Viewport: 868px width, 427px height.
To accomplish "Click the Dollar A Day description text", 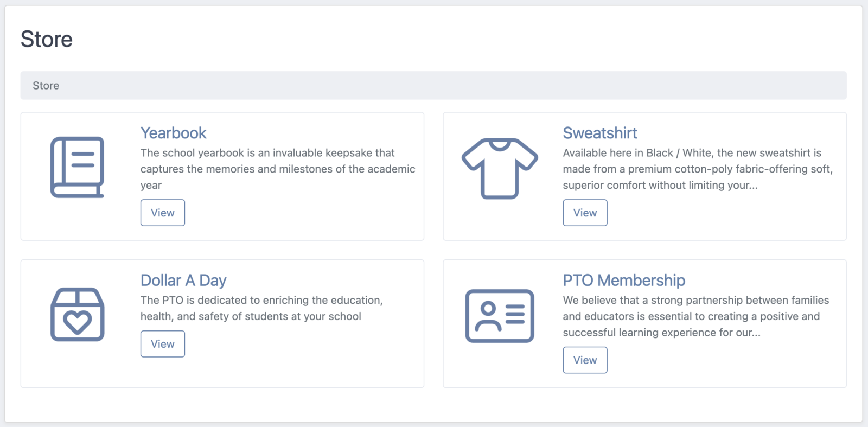I will tap(261, 308).
